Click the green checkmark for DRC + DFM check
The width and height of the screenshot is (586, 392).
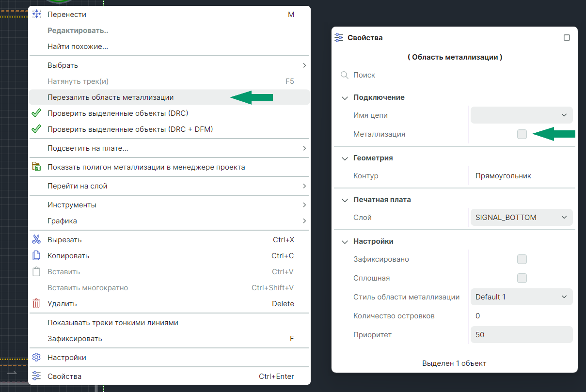coord(36,129)
